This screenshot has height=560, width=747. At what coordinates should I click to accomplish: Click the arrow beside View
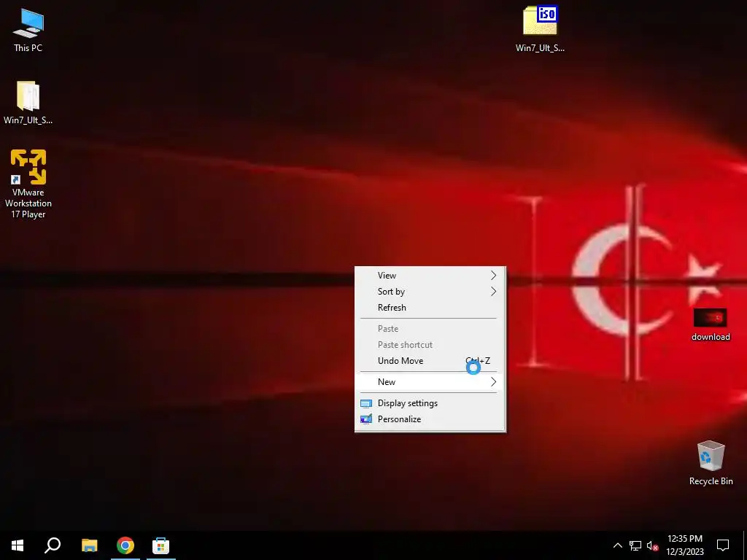494,275
